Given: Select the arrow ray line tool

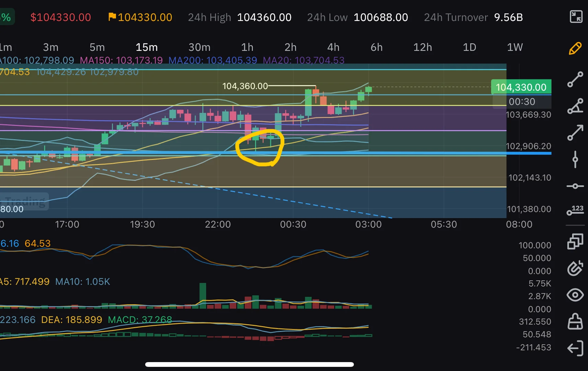Looking at the screenshot, I should [x=575, y=133].
